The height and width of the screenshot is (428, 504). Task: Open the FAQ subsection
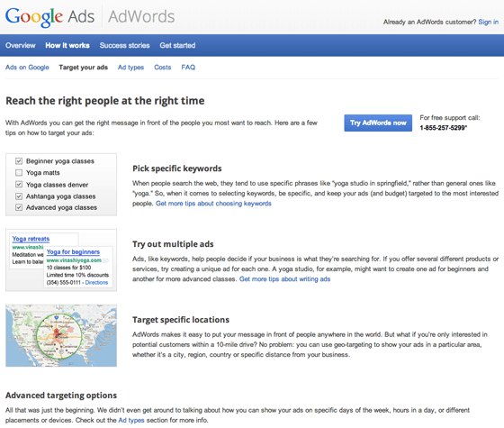pos(188,68)
